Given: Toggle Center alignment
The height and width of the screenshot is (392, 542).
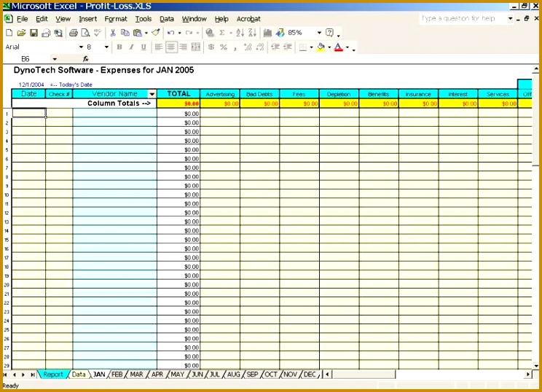Looking at the screenshot, I should click(x=171, y=47).
